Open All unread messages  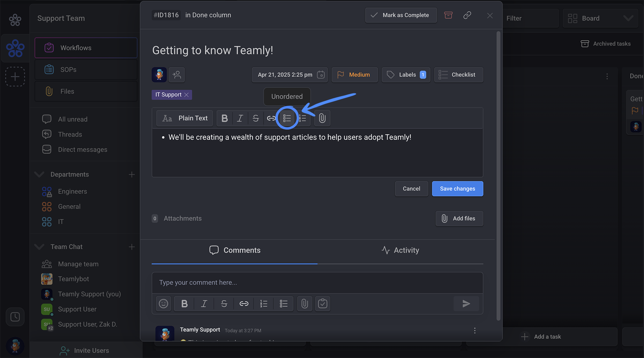pos(72,119)
